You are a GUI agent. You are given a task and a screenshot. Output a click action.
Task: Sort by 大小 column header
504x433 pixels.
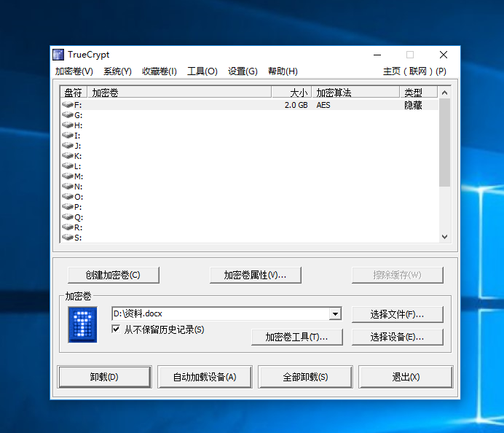pyautogui.click(x=291, y=93)
